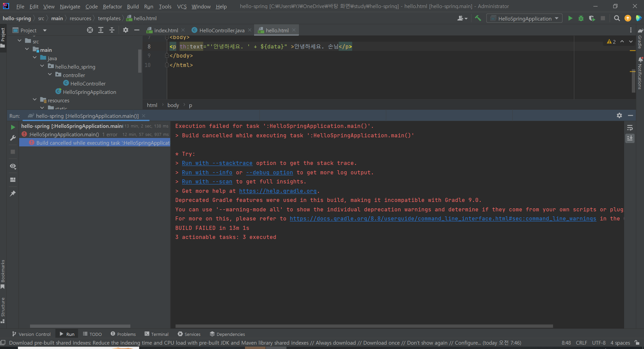
Task: Open the Refactor menu
Action: coord(113,6)
